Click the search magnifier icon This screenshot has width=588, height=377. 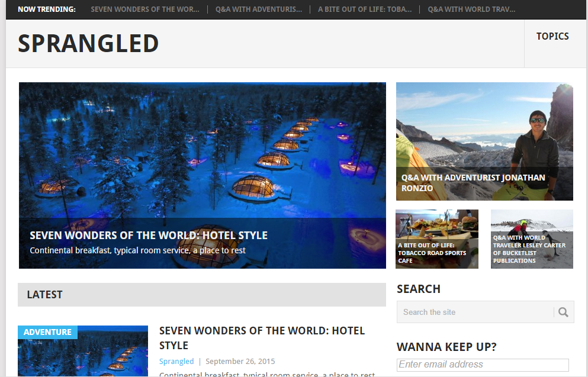pyautogui.click(x=563, y=312)
